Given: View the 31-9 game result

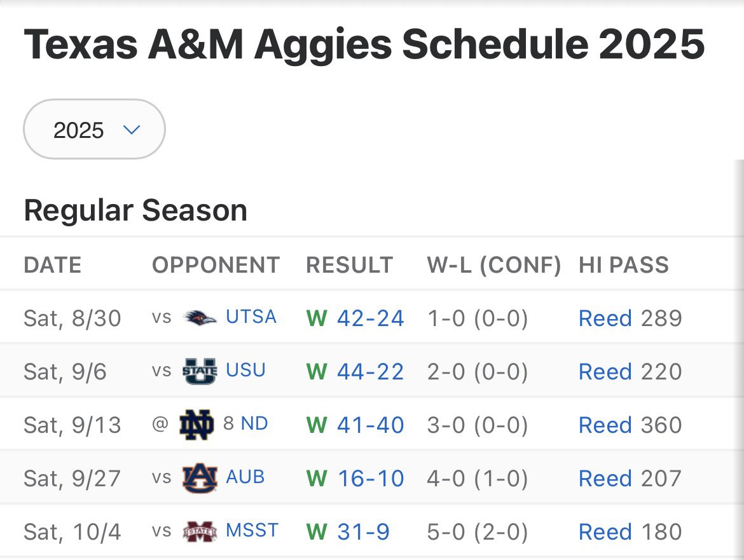Looking at the screenshot, I should click(x=363, y=532).
